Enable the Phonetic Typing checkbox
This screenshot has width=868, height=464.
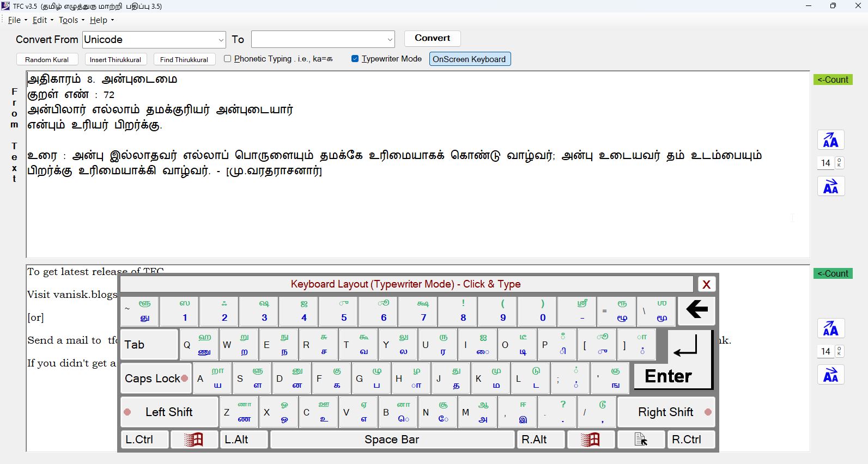[x=228, y=59]
